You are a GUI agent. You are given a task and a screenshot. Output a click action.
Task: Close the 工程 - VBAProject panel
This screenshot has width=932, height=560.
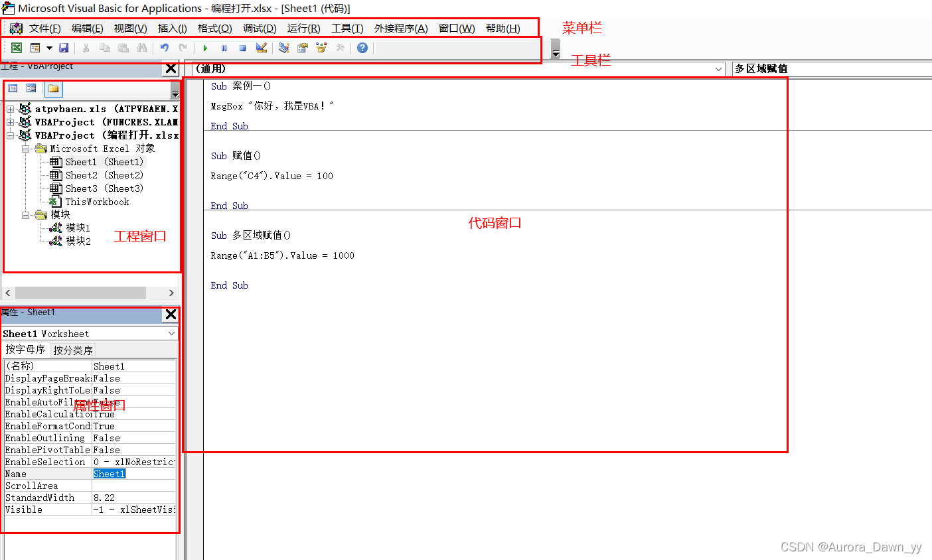click(171, 68)
